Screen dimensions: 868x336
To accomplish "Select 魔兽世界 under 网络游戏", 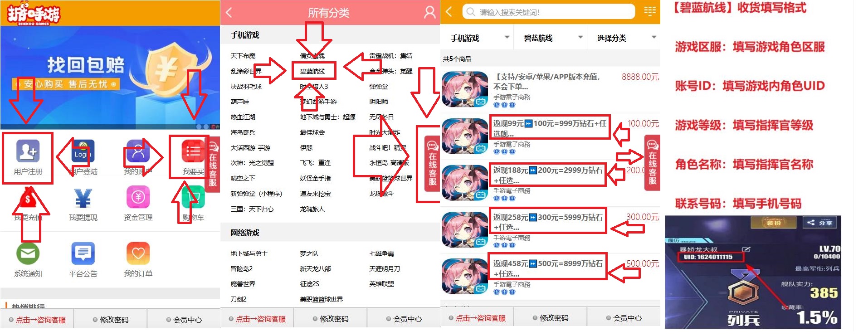I will [243, 284].
